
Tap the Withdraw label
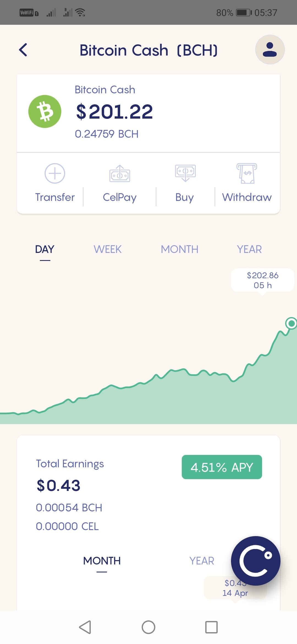point(247,197)
